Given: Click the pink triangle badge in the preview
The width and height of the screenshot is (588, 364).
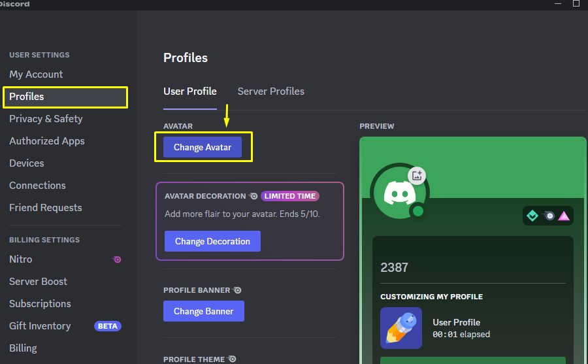Looking at the screenshot, I should click(x=564, y=216).
